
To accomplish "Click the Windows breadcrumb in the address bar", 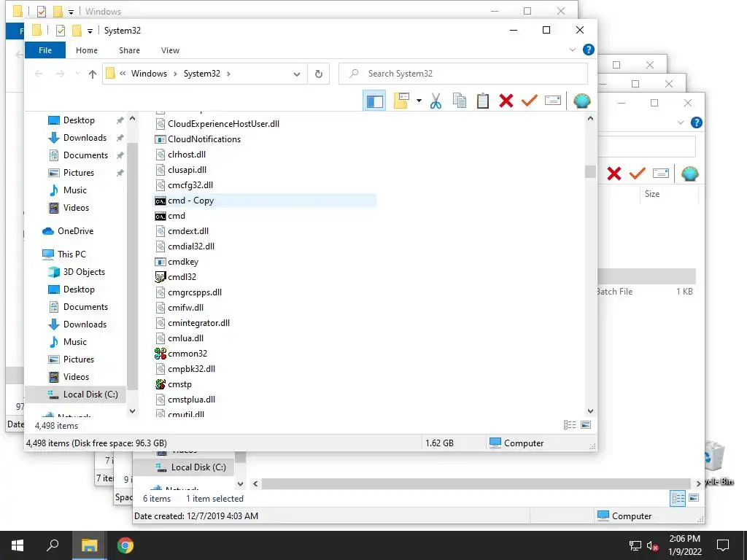I will [149, 74].
